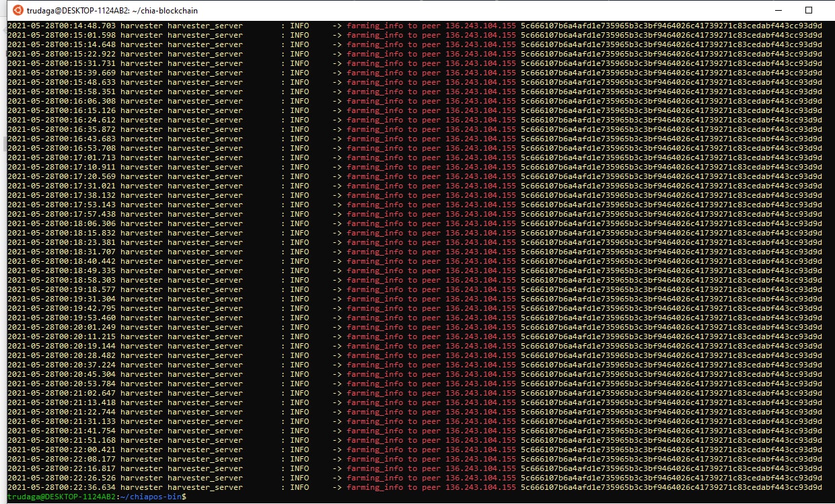Click the window title trudaga@DESKTOP-1124AB2: ~/chia-blockchain

coord(112,11)
